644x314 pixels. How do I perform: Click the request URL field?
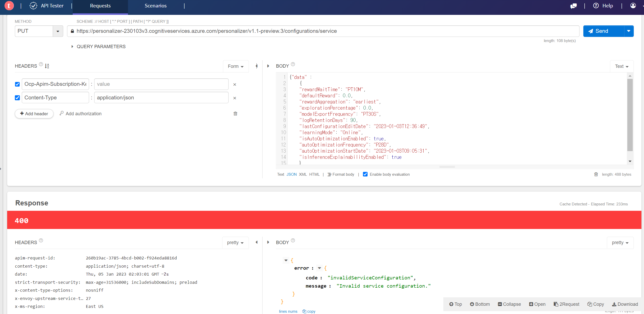323,31
